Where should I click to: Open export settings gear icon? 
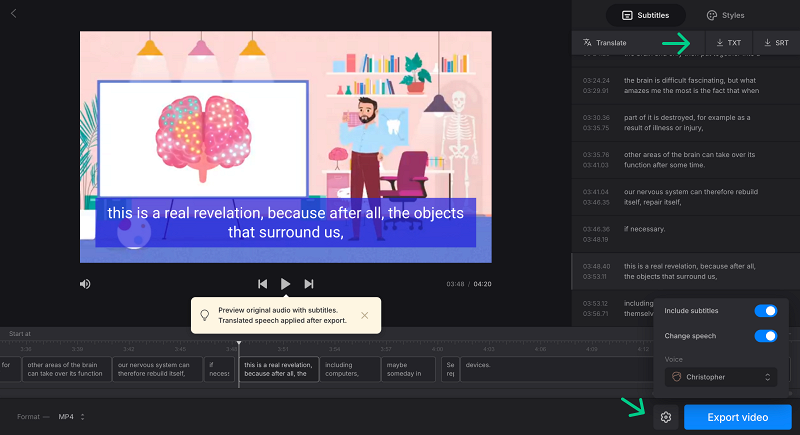[666, 417]
